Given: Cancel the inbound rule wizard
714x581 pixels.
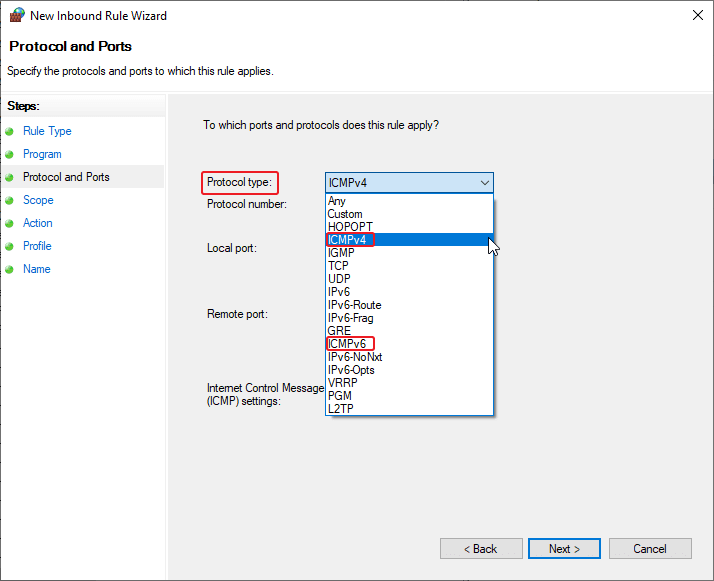Looking at the screenshot, I should pyautogui.click(x=650, y=549).
